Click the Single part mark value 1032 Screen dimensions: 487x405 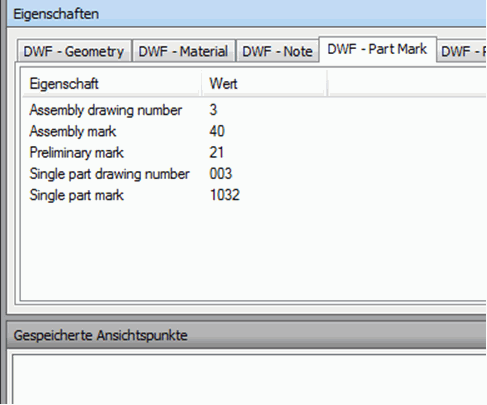point(225,195)
